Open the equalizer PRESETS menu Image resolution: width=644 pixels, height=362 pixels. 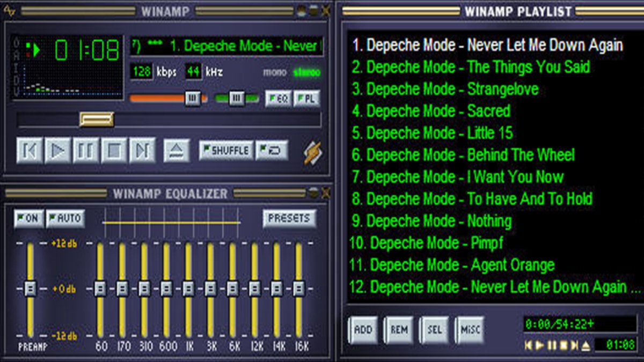[289, 218]
